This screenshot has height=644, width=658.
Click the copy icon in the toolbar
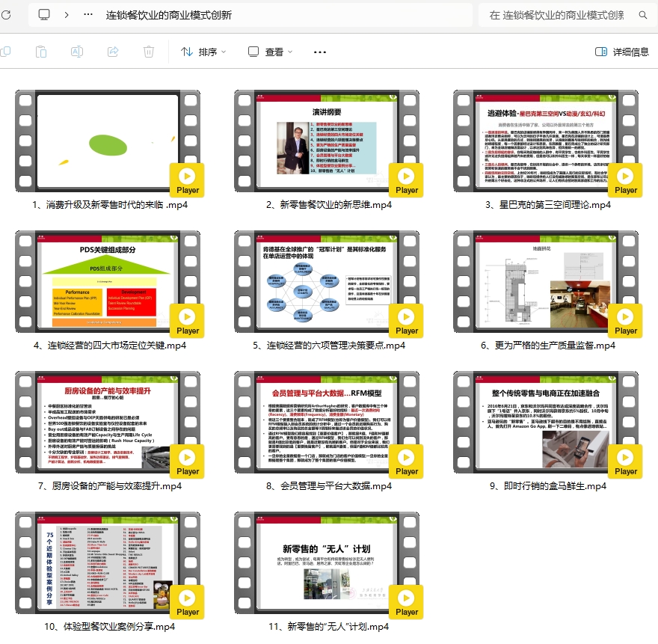(6, 52)
